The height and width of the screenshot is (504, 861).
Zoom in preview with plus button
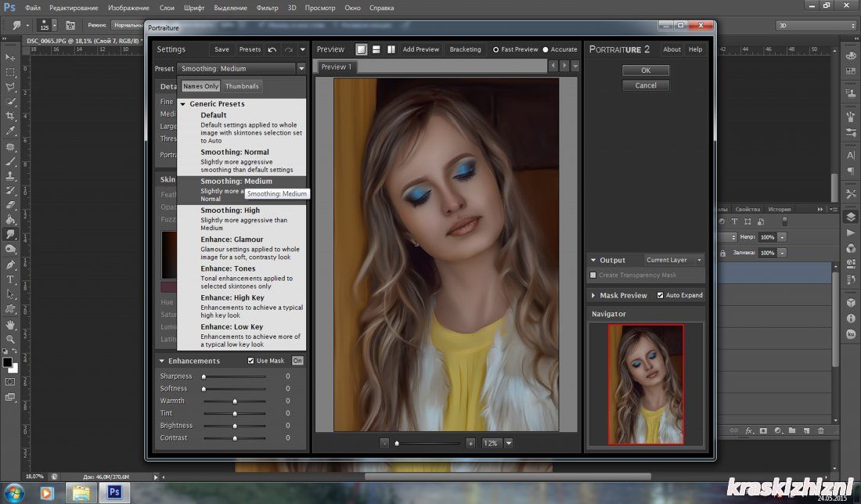[x=470, y=443]
